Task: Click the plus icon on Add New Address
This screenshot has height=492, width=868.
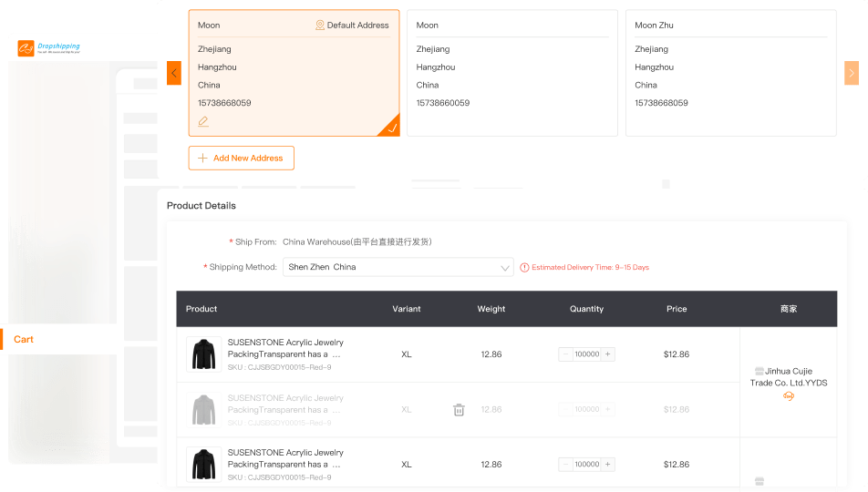Action: click(x=202, y=159)
